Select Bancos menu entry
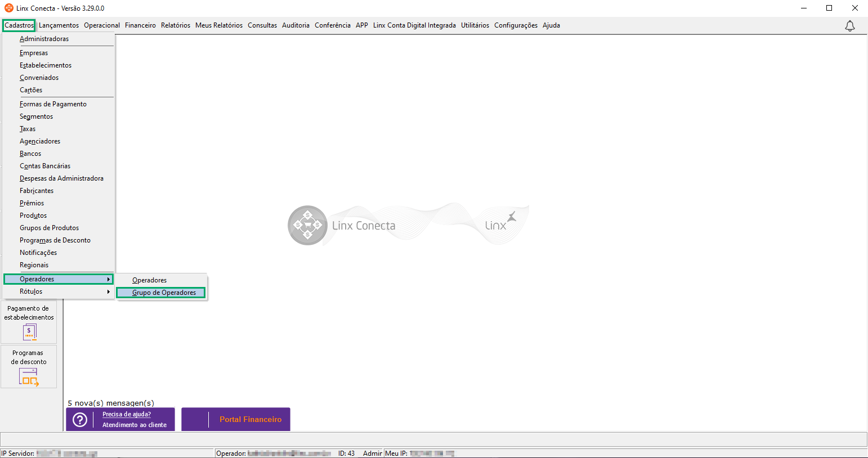 point(59,154)
